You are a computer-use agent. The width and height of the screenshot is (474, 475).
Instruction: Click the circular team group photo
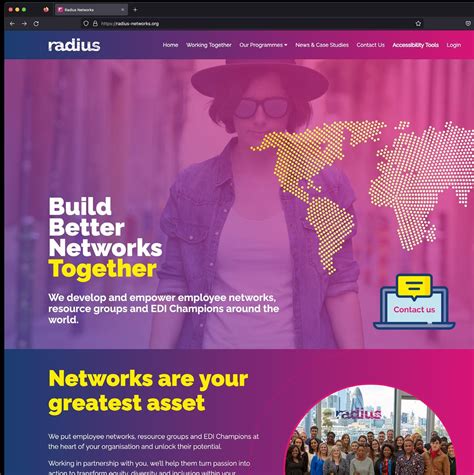(x=372, y=431)
